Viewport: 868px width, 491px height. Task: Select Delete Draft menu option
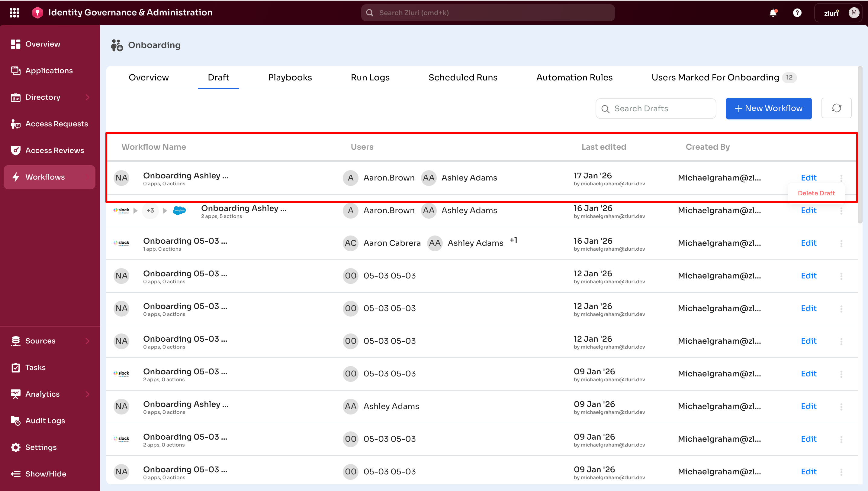(816, 193)
